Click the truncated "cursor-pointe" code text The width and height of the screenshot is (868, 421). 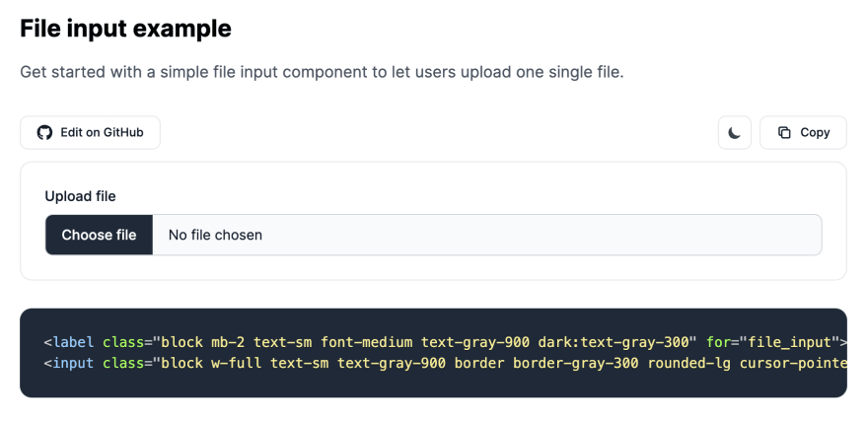click(x=793, y=364)
